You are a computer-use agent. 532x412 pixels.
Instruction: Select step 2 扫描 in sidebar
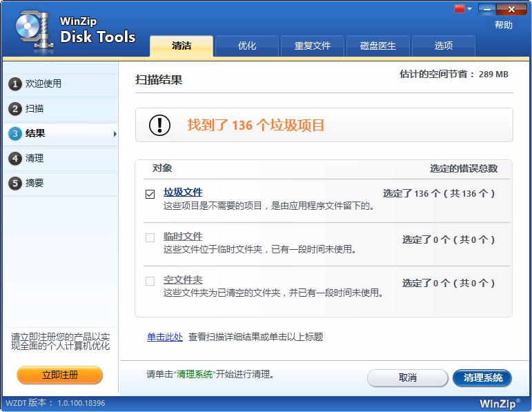(x=61, y=108)
